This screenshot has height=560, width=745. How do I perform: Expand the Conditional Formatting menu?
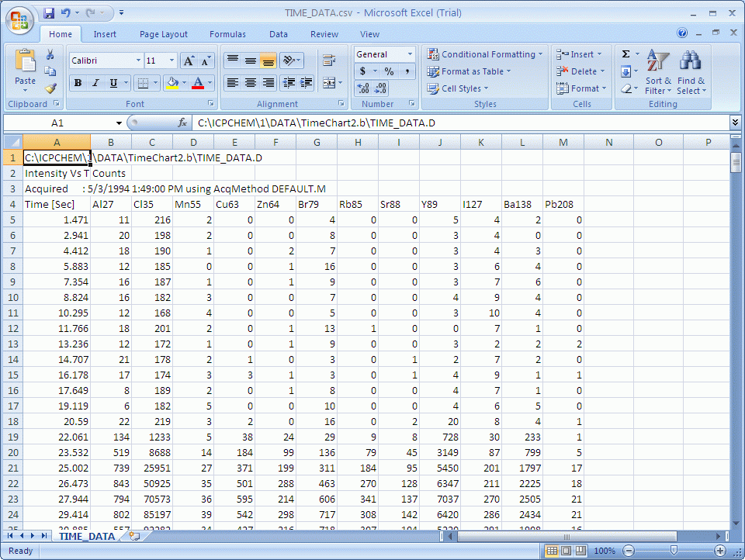click(x=484, y=54)
